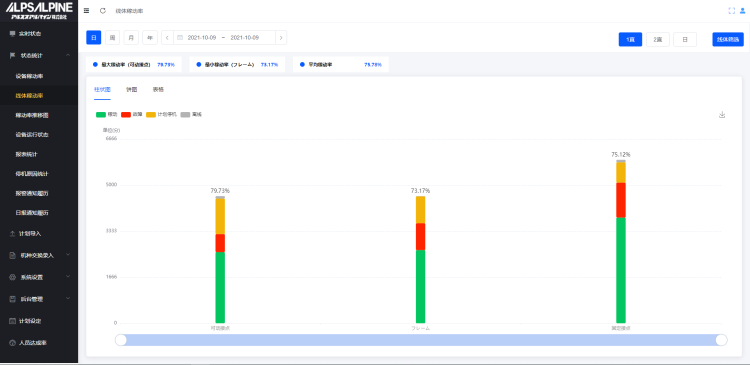Click the red segment of the 73.17% bar

[420, 236]
